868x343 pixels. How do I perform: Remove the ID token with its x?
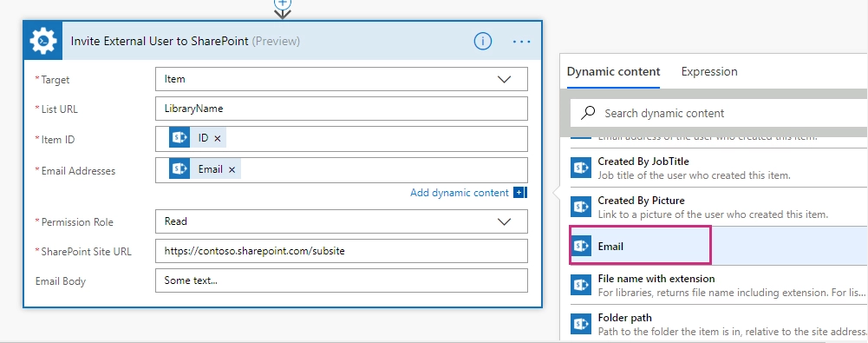point(217,139)
